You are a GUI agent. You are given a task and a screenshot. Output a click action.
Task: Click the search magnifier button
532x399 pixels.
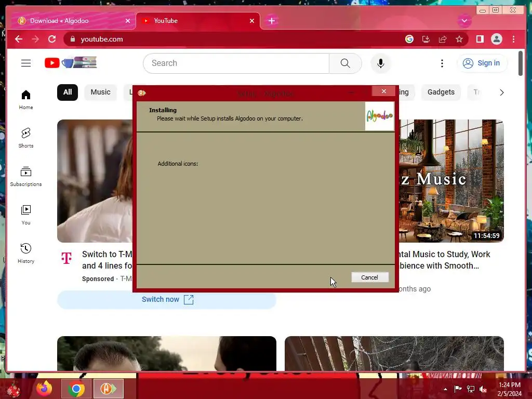345,63
